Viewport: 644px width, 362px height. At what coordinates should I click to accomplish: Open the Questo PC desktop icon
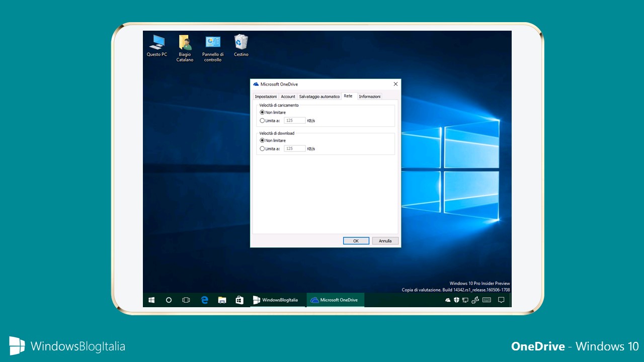tap(156, 46)
